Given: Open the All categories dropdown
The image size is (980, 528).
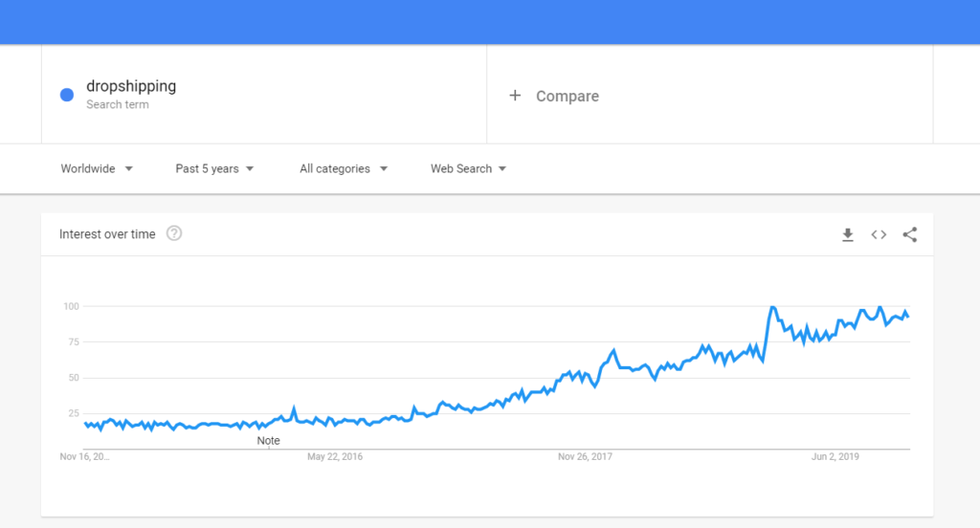Looking at the screenshot, I should 343,168.
